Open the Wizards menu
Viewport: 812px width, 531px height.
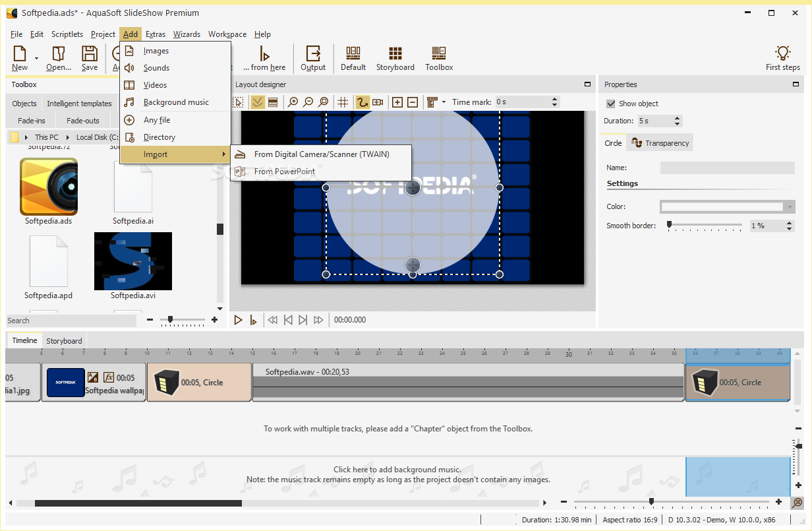[x=187, y=34]
